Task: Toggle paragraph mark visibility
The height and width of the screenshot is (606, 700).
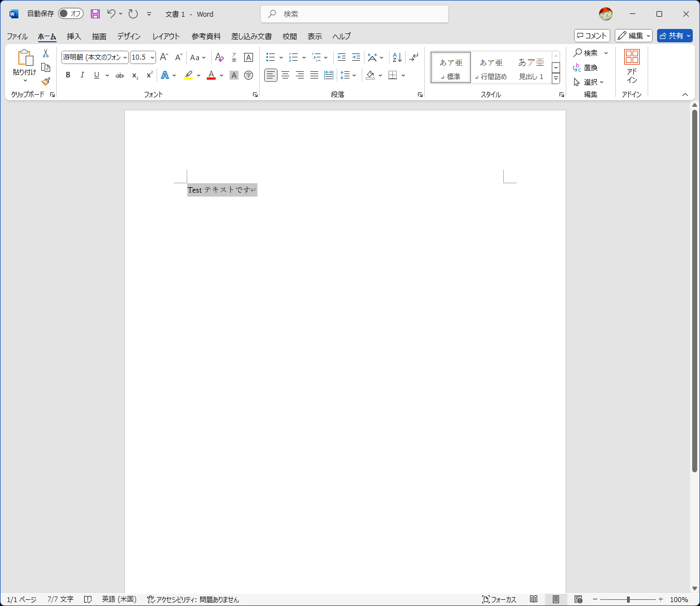Action: click(414, 57)
